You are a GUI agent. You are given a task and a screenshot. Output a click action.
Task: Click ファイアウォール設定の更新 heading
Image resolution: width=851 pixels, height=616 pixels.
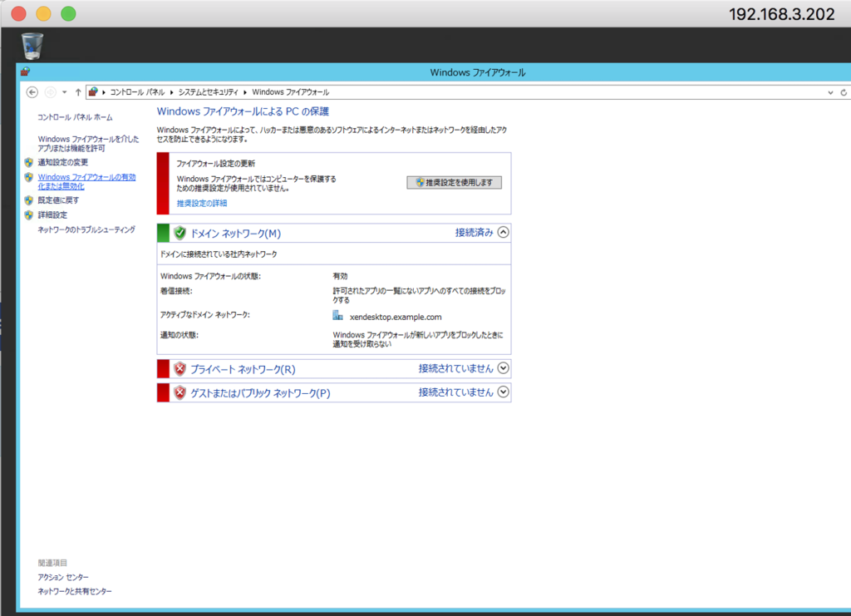pyautogui.click(x=215, y=164)
